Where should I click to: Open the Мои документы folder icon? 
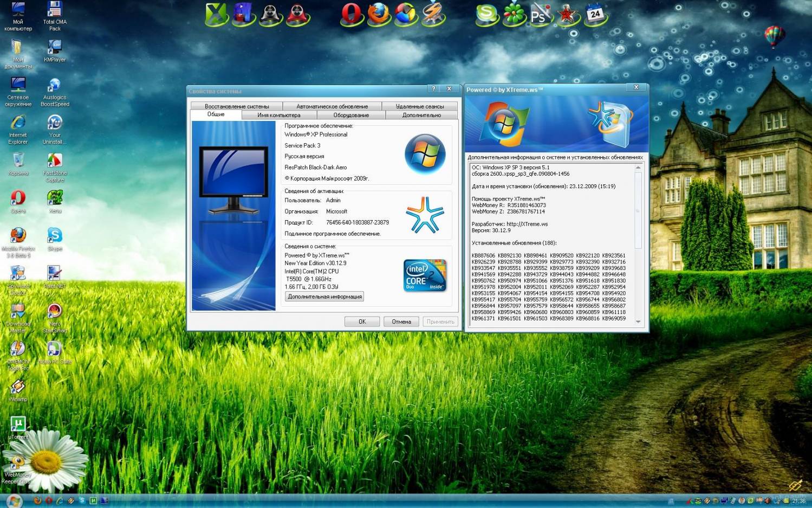(x=18, y=54)
